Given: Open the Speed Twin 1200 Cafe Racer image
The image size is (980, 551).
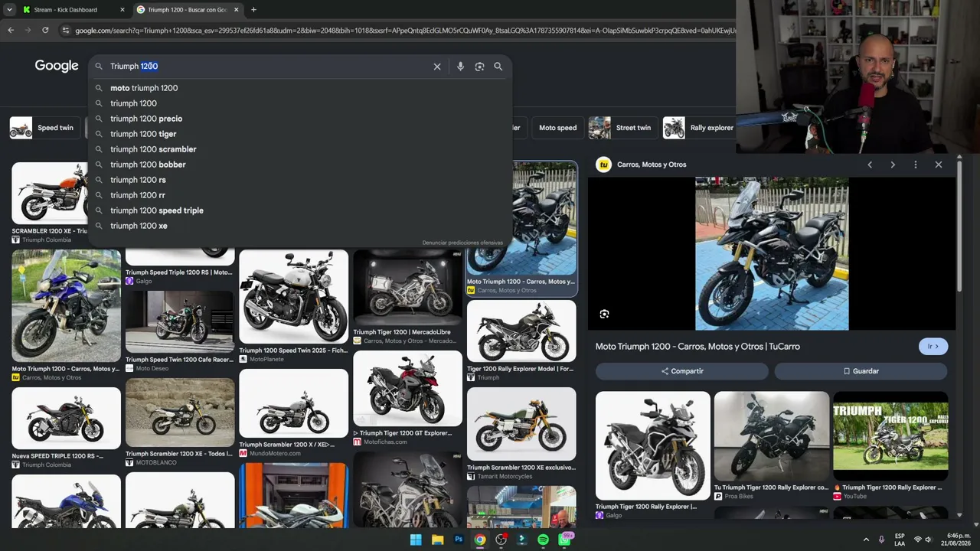Looking at the screenshot, I should 180,321.
